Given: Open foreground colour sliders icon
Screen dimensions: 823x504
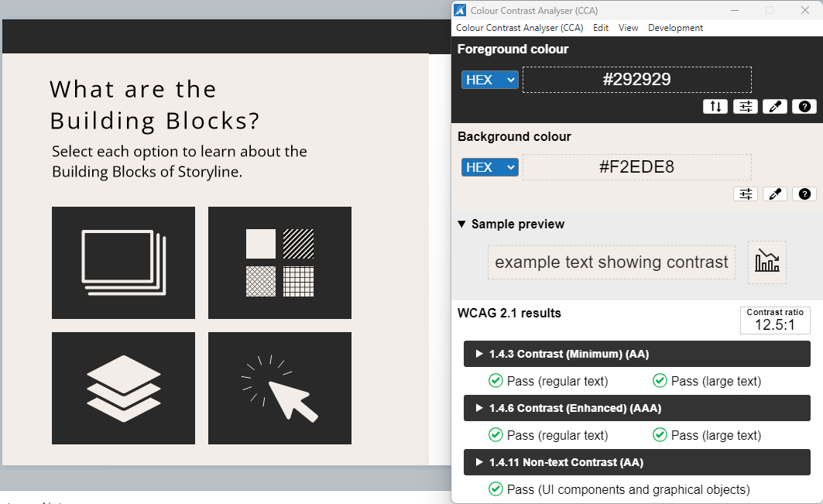Looking at the screenshot, I should [746, 107].
